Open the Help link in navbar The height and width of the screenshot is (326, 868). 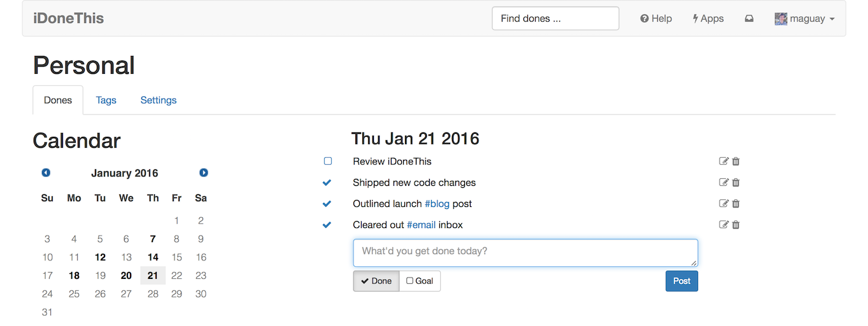[x=656, y=18]
